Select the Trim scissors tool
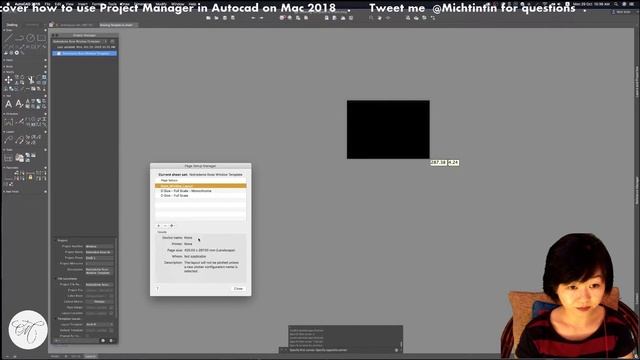This screenshot has height=360, width=640. click(31, 80)
